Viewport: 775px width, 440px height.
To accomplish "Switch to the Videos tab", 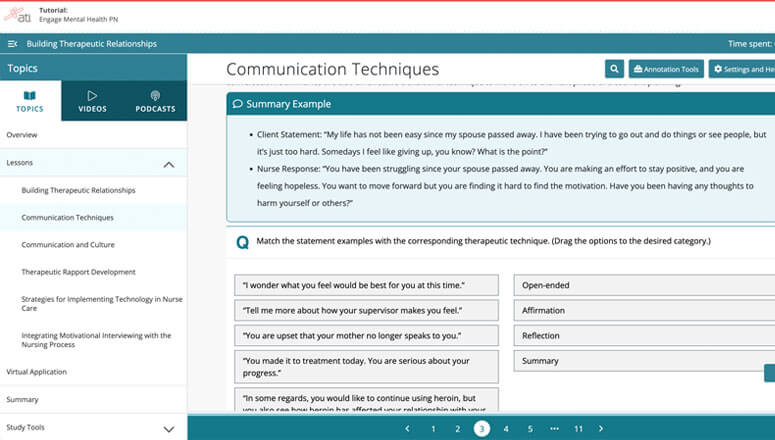I will [92, 101].
